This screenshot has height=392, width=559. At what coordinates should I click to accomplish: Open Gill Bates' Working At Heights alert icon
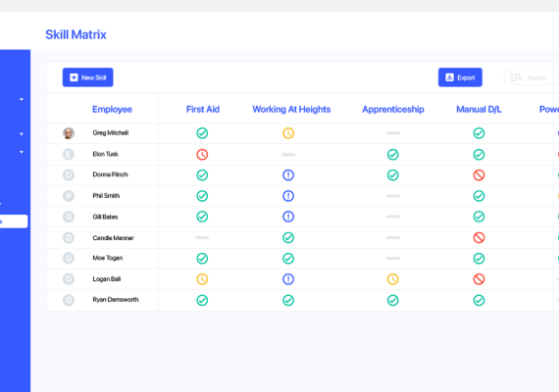(x=288, y=217)
